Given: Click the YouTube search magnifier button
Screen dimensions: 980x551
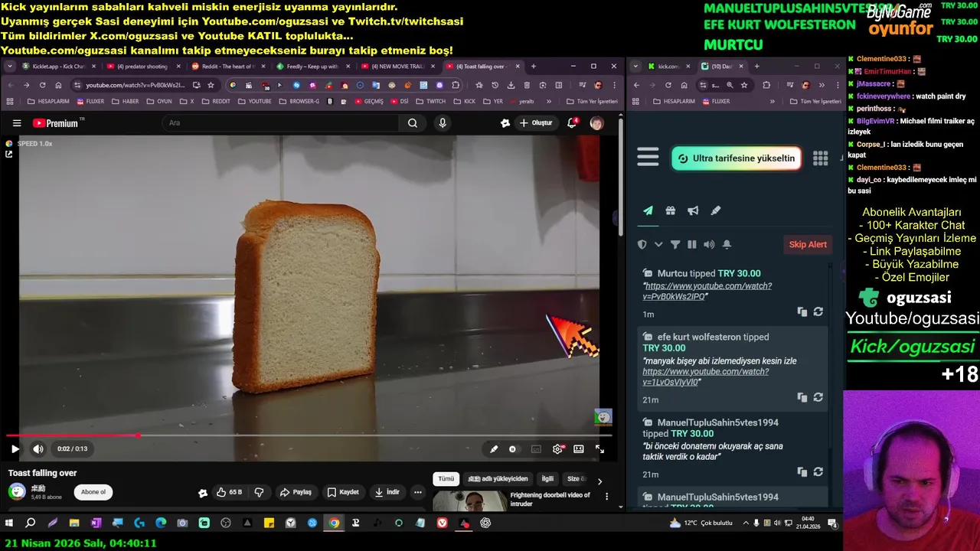Looking at the screenshot, I should point(413,123).
